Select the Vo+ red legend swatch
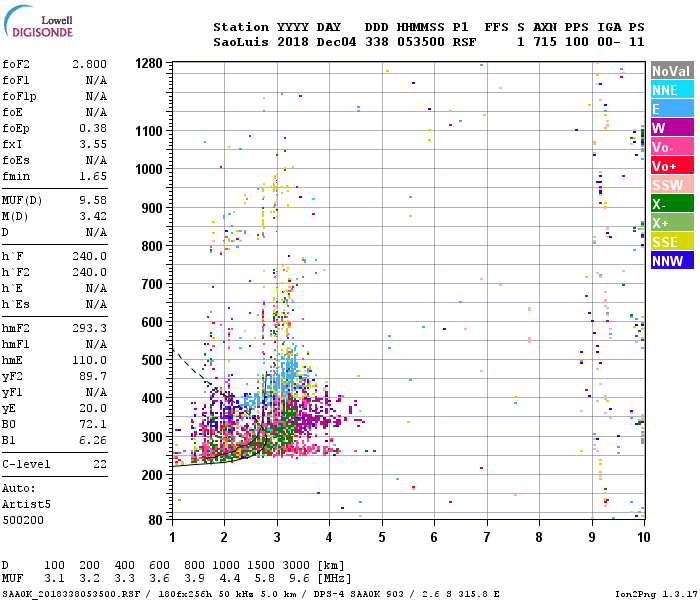The height and width of the screenshot is (600, 700). pos(672,166)
